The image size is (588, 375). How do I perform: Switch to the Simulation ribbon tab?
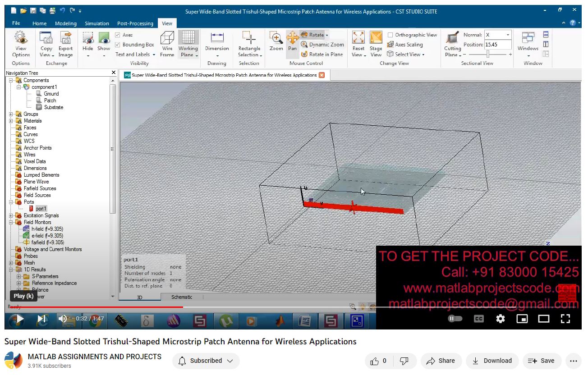click(x=97, y=23)
